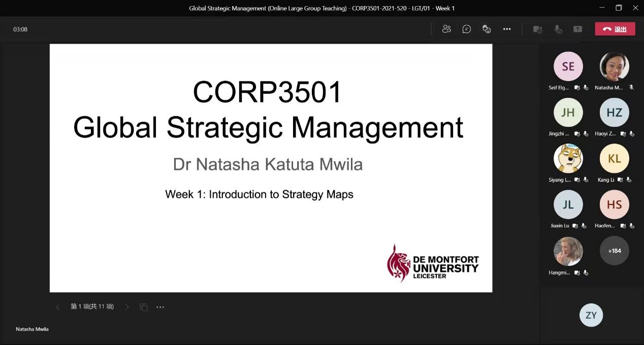Click the SE avatar for Seif
Screen dimensions: 644x345
pyautogui.click(x=568, y=66)
